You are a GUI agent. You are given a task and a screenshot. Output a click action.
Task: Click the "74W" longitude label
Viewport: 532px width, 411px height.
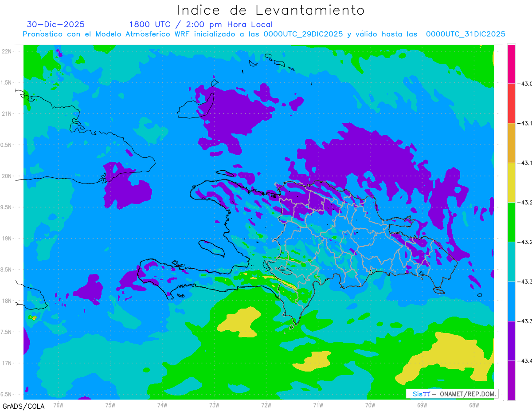(x=162, y=404)
